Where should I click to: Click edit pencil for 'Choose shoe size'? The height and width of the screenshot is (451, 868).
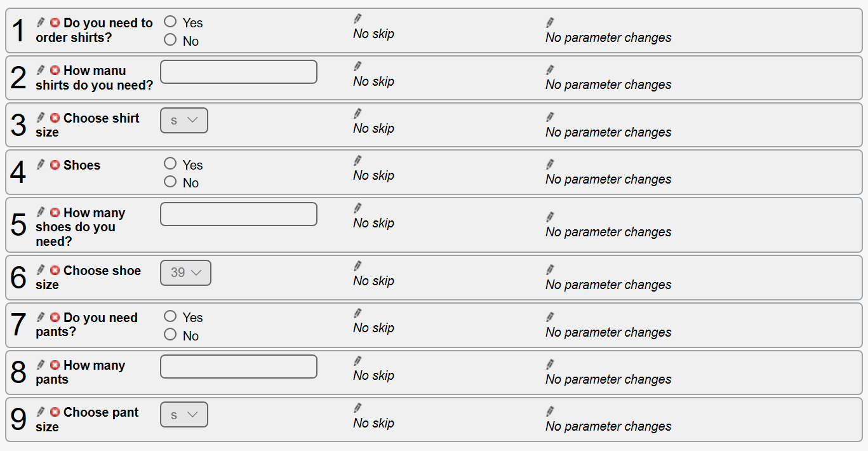coord(41,271)
